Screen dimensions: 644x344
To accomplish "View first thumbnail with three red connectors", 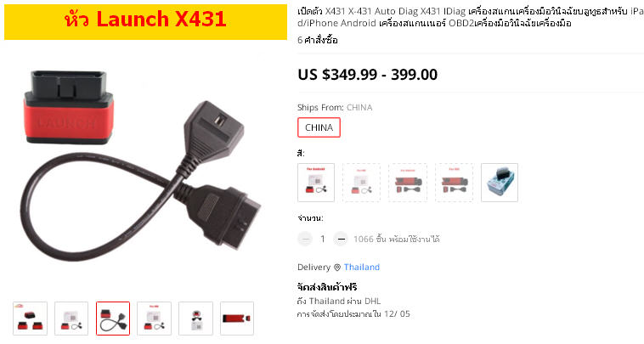I will [30, 319].
